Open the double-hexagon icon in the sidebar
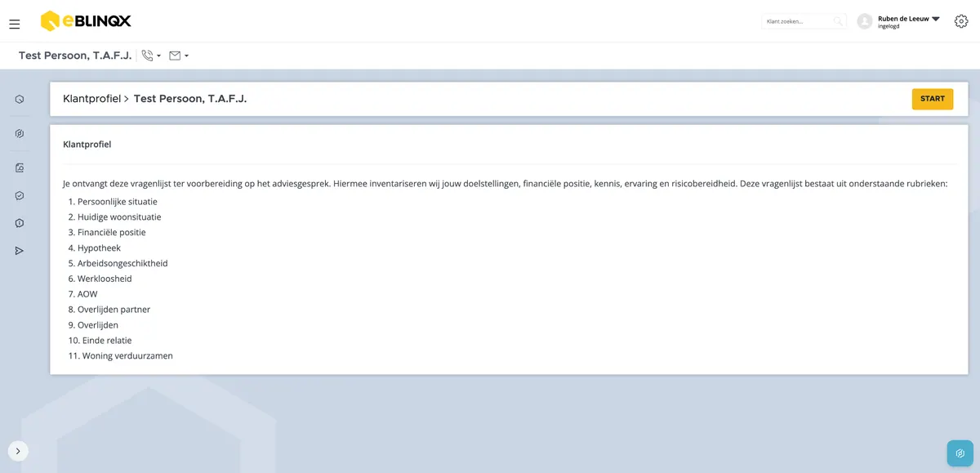The width and height of the screenshot is (980, 473). coord(20,133)
